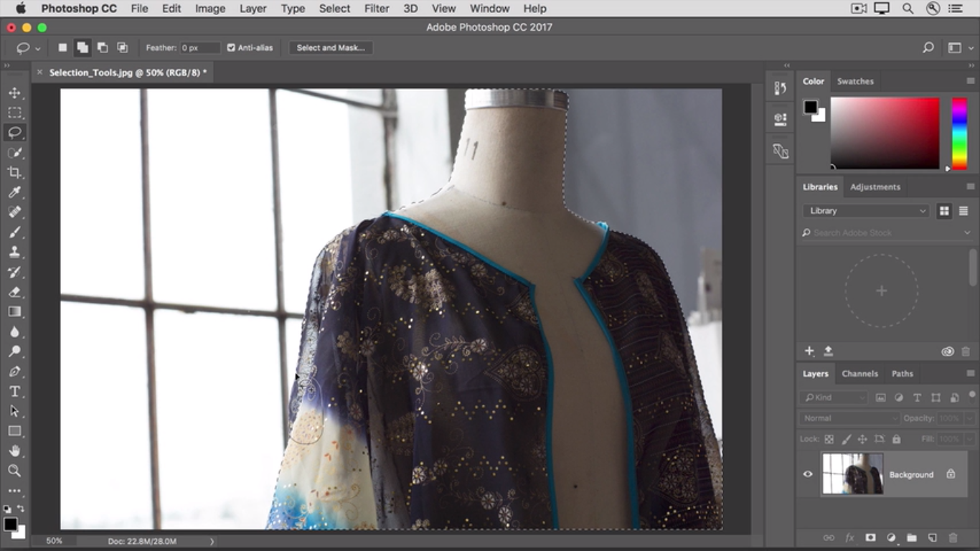Click the create new layer icon
The height and width of the screenshot is (551, 980).
pos(933,537)
